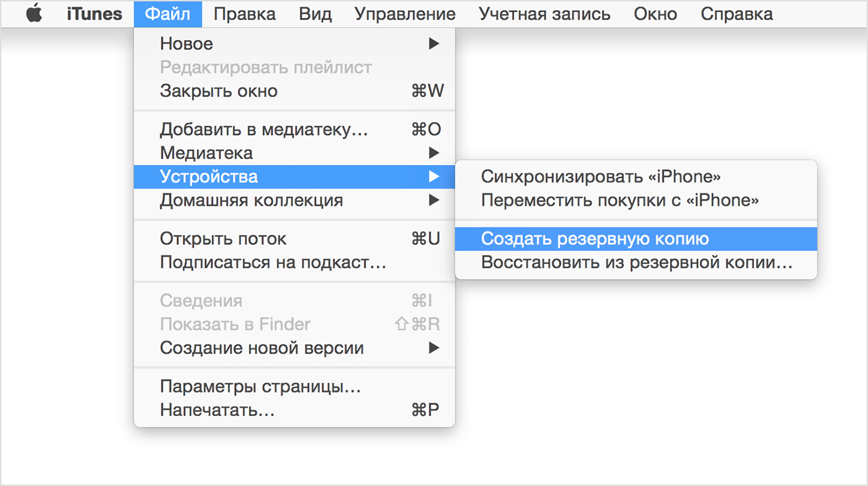Open the iTunes application menu
This screenshot has height=486, width=868.
click(x=94, y=14)
